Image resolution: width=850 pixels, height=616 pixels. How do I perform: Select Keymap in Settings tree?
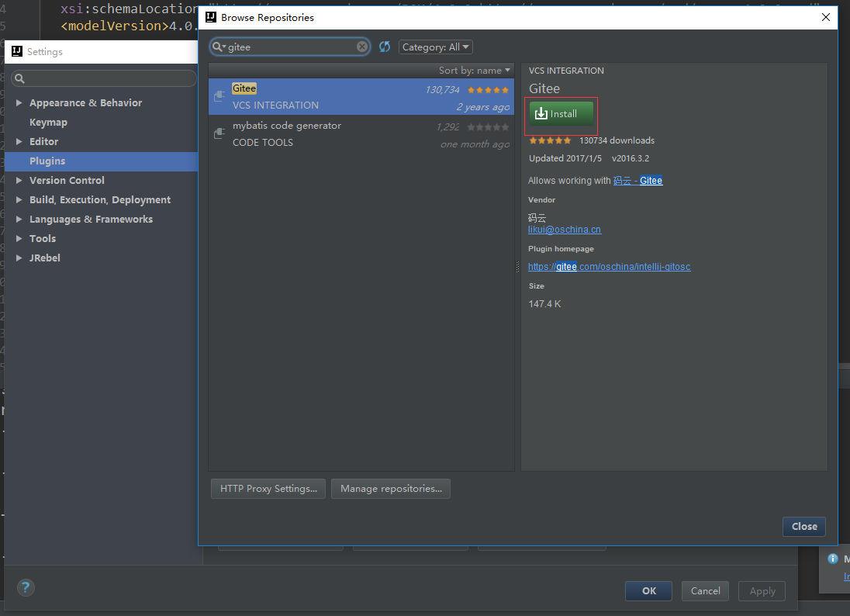point(48,123)
